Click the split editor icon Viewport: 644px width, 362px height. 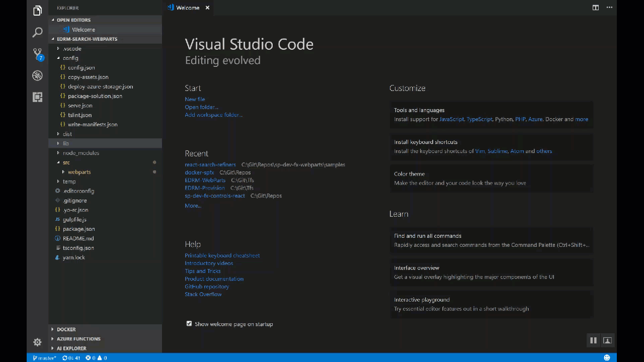pyautogui.click(x=595, y=8)
